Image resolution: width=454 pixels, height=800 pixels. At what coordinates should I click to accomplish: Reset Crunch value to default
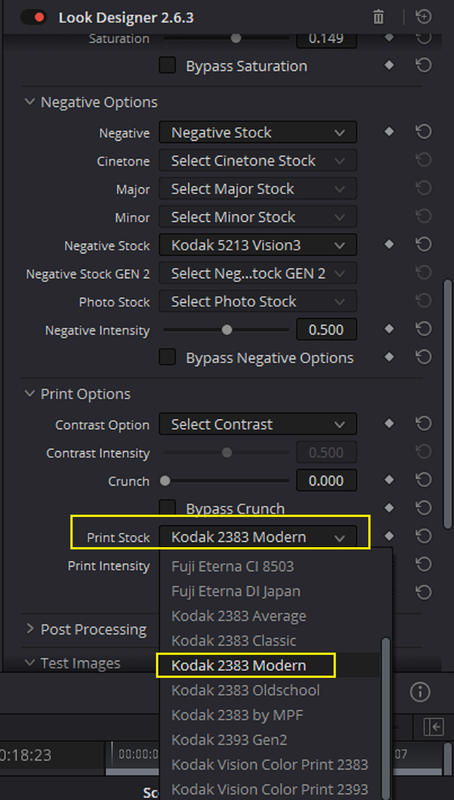423,480
